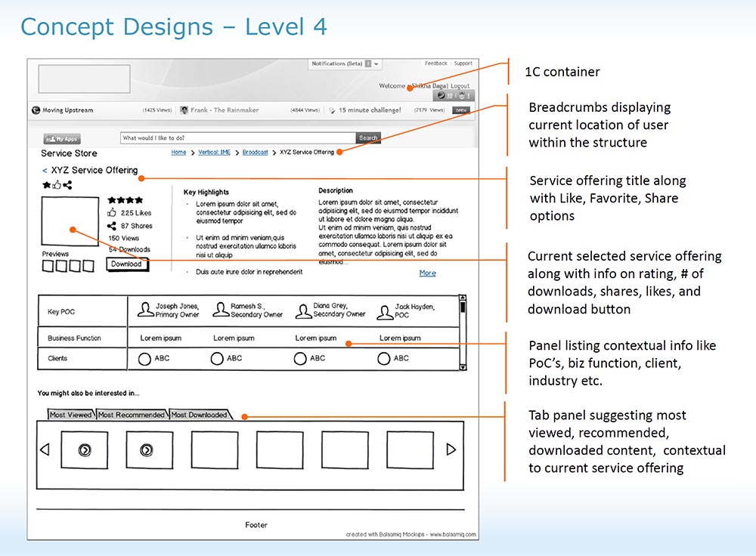Click the Key POC row label

point(61,312)
